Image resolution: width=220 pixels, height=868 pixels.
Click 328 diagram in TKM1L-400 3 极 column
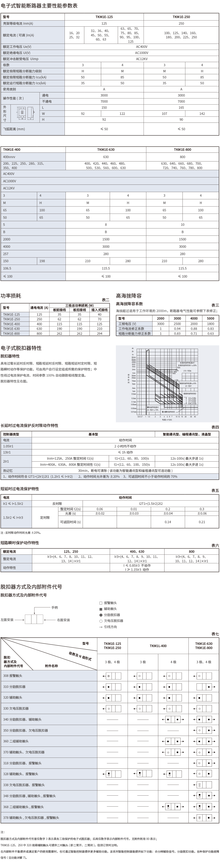coord(143,774)
